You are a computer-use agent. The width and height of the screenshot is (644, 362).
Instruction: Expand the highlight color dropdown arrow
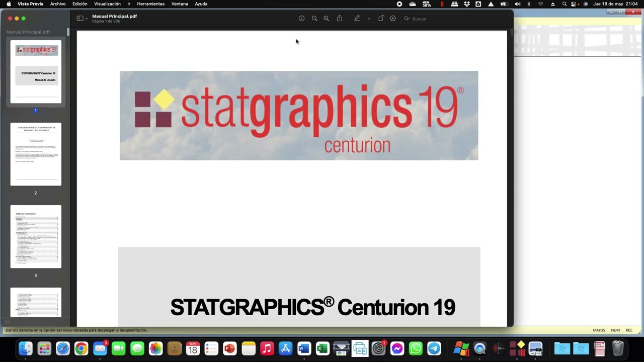click(368, 19)
